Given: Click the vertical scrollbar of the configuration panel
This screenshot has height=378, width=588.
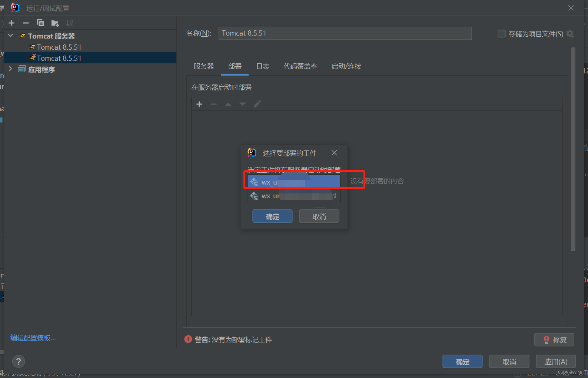Looking at the screenshot, I should [x=573, y=149].
